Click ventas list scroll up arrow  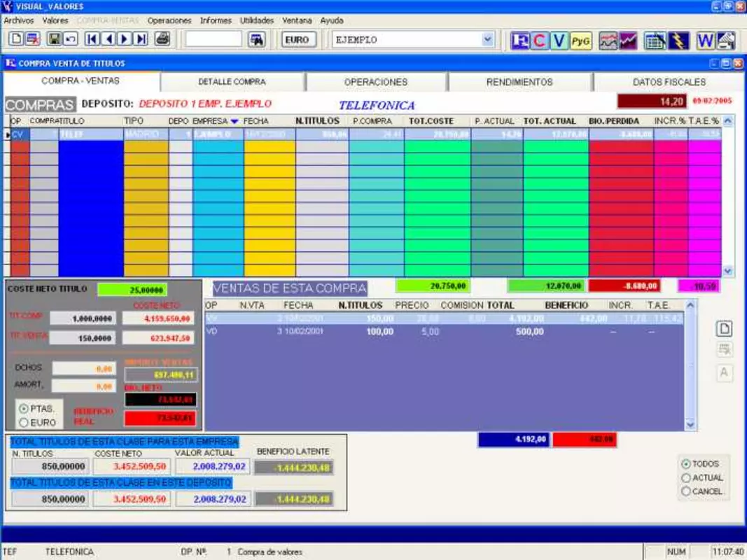(x=690, y=305)
